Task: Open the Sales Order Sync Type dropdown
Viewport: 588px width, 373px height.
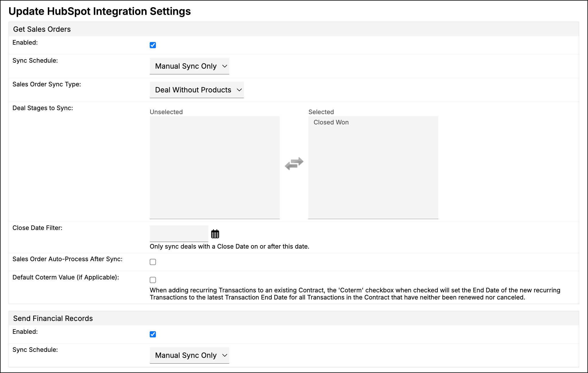Action: tap(197, 90)
